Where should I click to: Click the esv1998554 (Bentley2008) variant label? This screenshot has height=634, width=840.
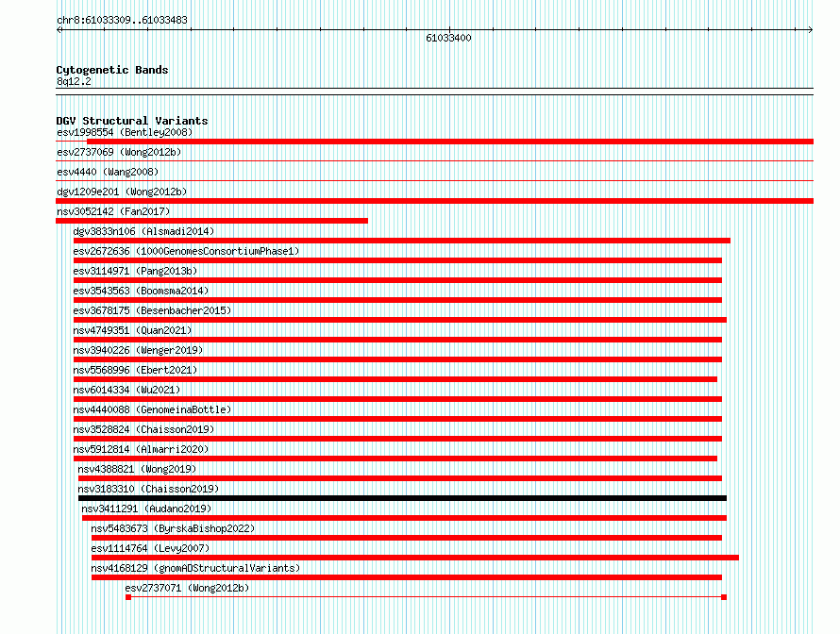(125, 132)
